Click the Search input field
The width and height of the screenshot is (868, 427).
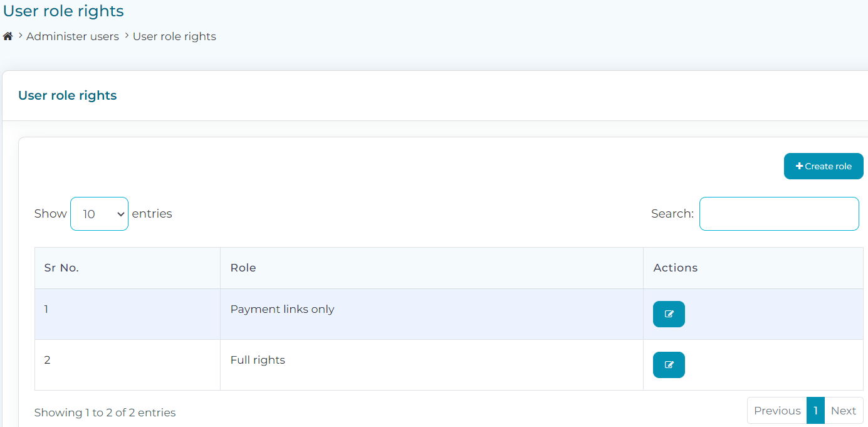[x=778, y=213]
